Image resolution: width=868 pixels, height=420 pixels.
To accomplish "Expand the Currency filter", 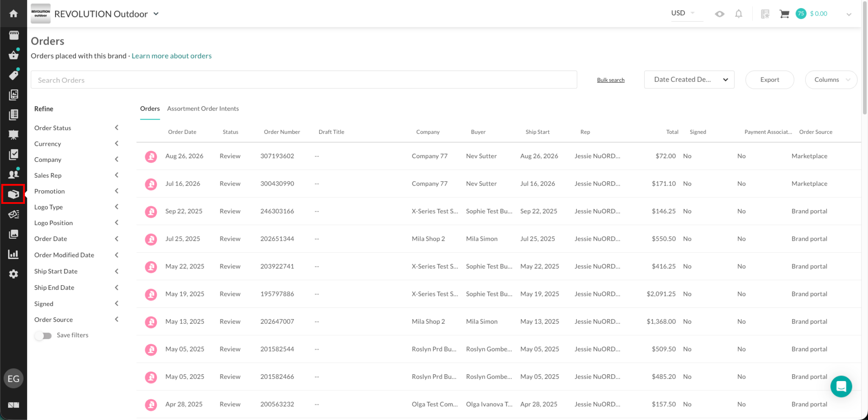I will (x=117, y=143).
